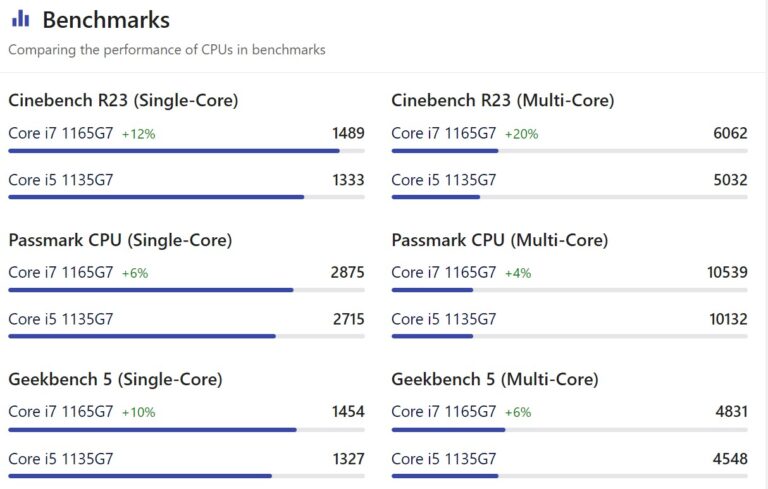Click the Geekbench Single-Core i7 progress bar

(x=152, y=430)
